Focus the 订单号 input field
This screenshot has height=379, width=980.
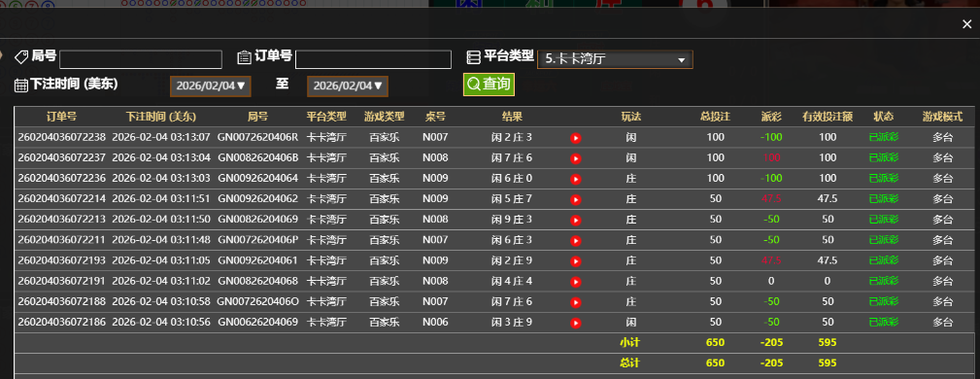373,59
